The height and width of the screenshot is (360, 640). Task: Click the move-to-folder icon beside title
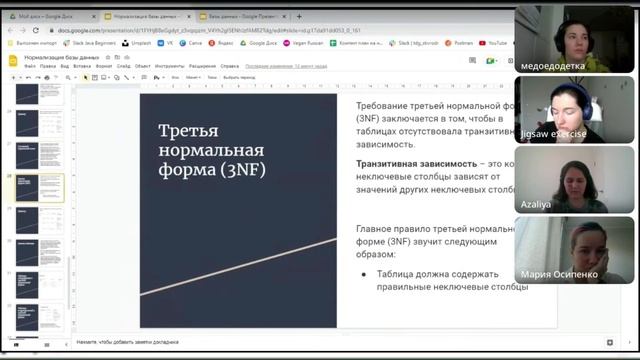(117, 58)
